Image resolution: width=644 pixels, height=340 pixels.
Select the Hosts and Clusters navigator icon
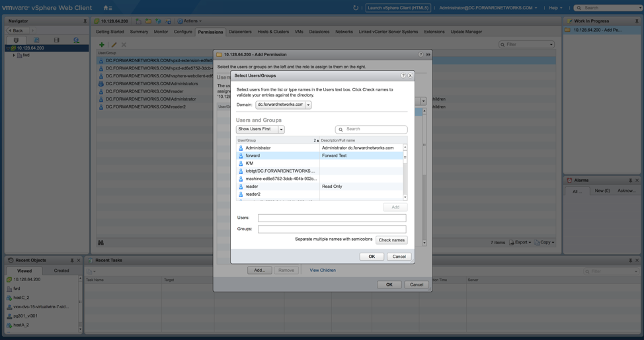16,40
